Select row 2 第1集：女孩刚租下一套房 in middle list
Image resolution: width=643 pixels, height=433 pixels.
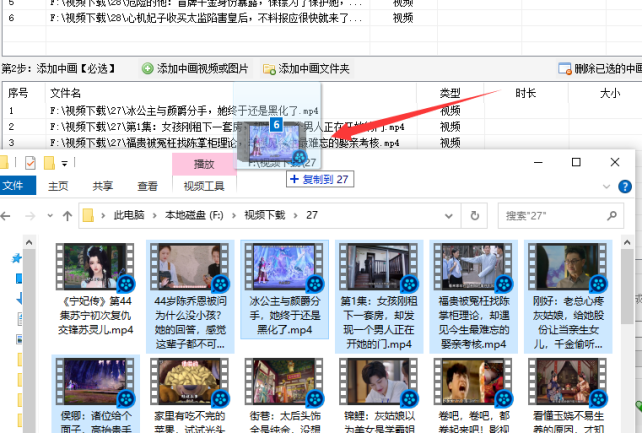click(323, 127)
